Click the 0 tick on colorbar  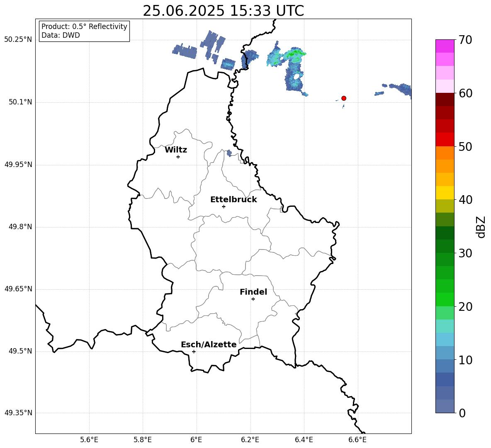462,413
